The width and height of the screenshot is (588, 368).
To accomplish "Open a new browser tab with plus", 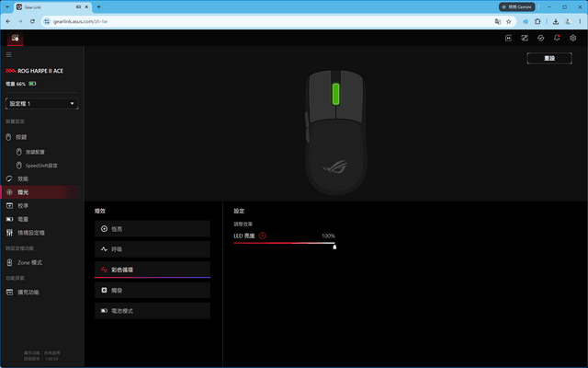I will pyautogui.click(x=98, y=6).
